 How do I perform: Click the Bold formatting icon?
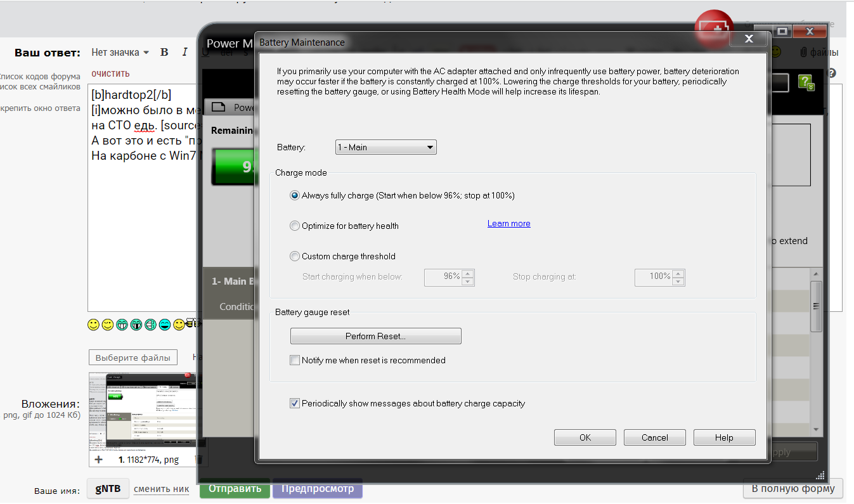coord(164,53)
